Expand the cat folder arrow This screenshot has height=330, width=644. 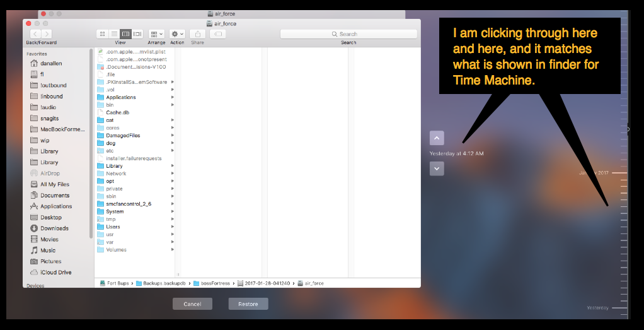pos(173,120)
